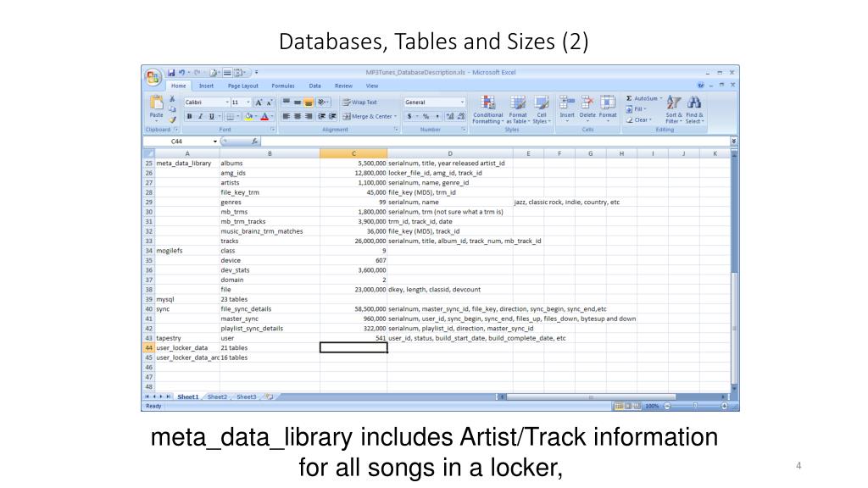Align text left
Image resolution: width=868 pixels, height=488 pixels.
click(287, 116)
